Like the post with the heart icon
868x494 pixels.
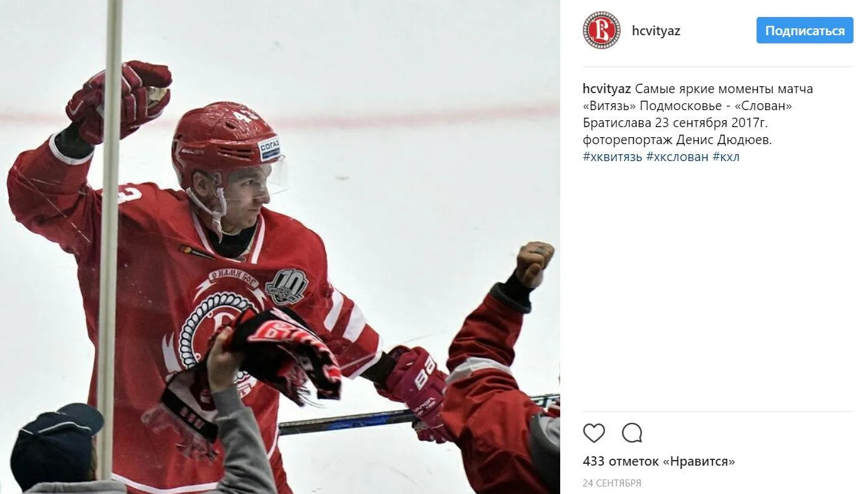594,433
